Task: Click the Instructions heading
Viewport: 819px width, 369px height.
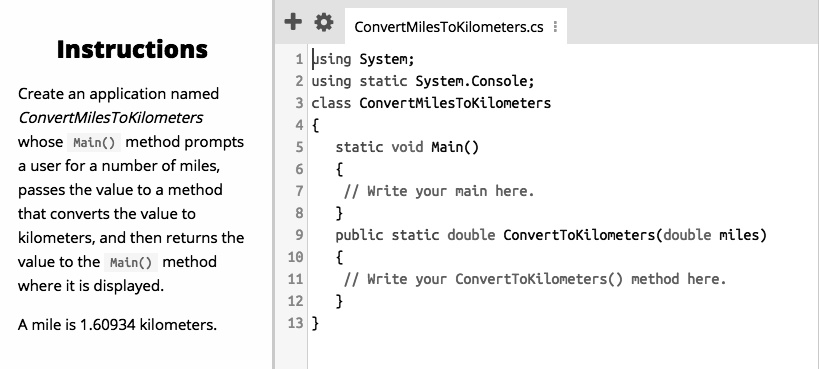Action: [x=132, y=49]
